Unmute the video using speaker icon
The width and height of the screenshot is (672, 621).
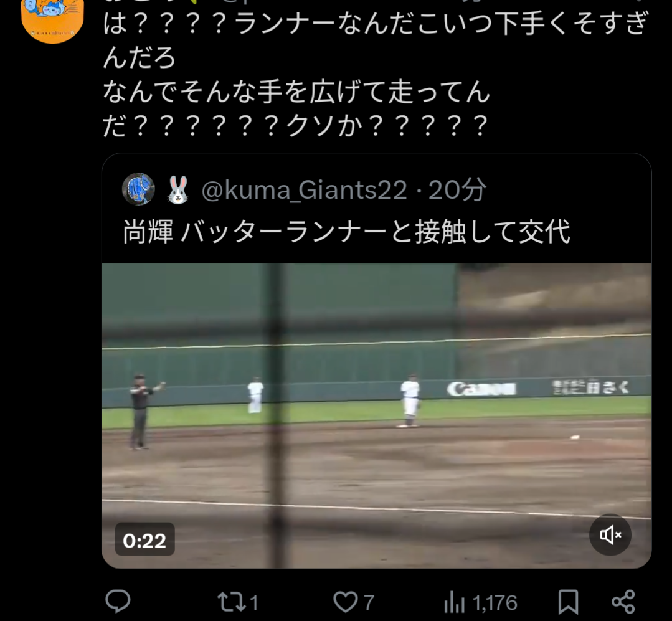tap(610, 535)
